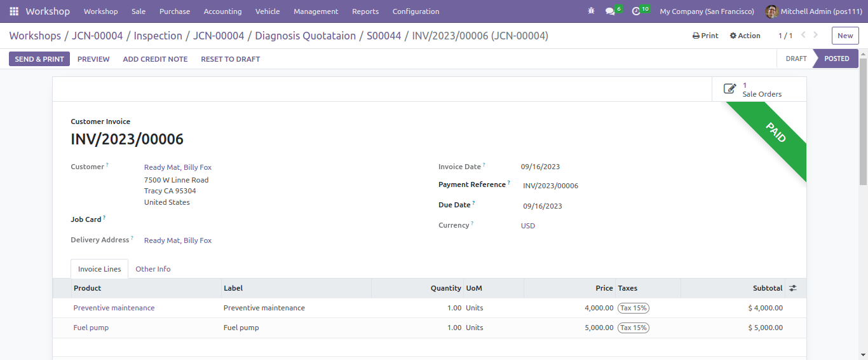Viewport: 868px width, 360px height.
Task: Click the Sale Orders edit icon
Action: coord(730,89)
